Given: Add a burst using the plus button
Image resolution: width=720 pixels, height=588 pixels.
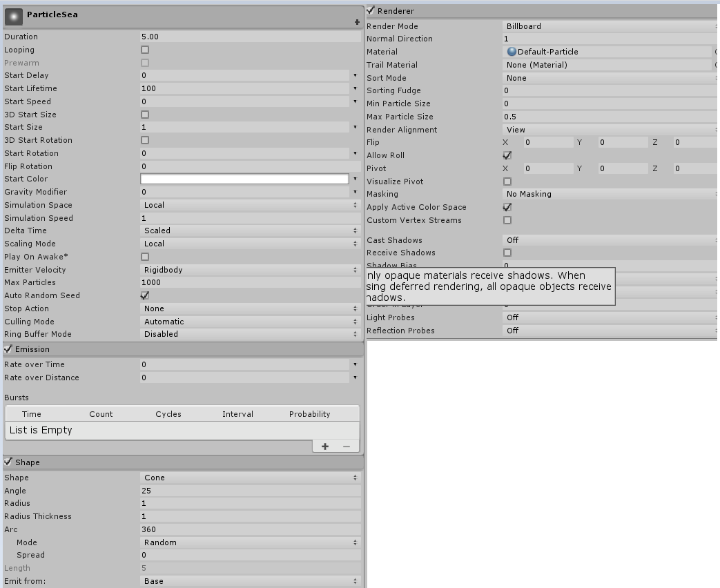Looking at the screenshot, I should point(325,446).
